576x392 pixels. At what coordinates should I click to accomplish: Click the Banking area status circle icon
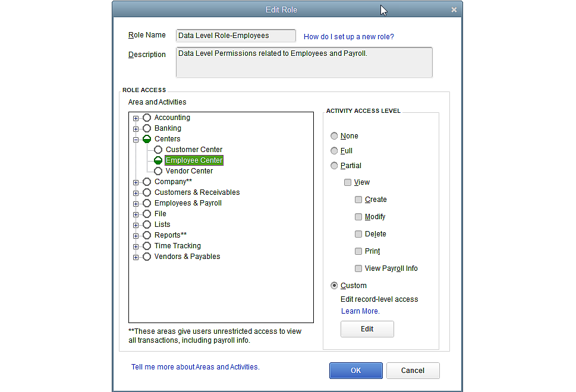click(147, 128)
